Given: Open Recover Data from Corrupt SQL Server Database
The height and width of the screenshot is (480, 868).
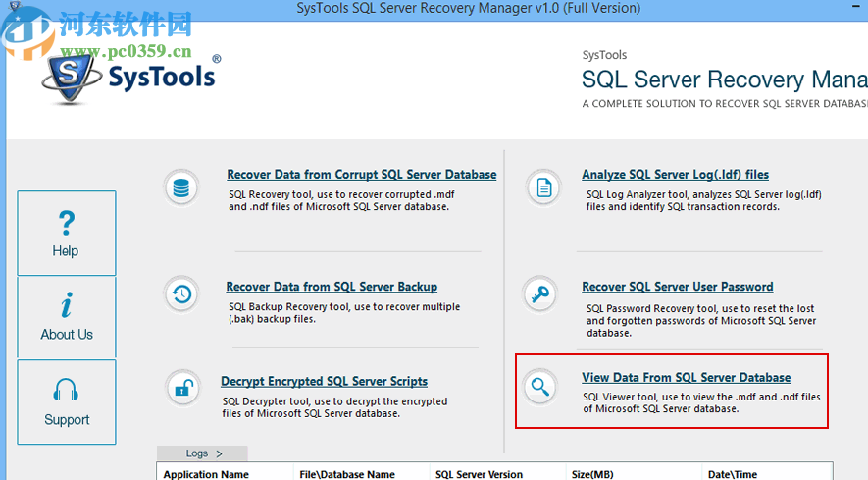Looking at the screenshot, I should (x=362, y=175).
